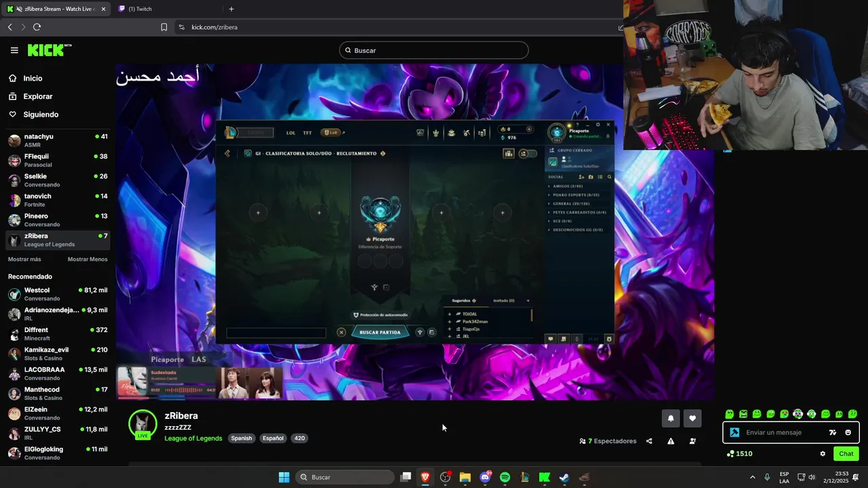
Task: Open the emoji picker in chat box
Action: (x=848, y=432)
